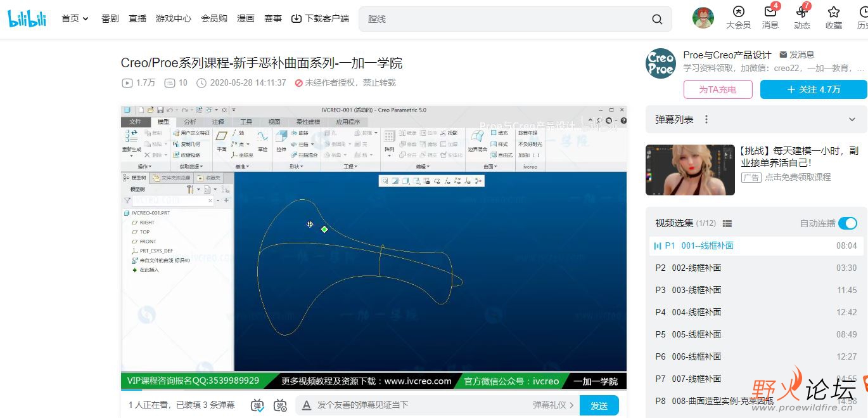Click the search magnifier icon
This screenshot has height=418, width=868.
click(657, 19)
